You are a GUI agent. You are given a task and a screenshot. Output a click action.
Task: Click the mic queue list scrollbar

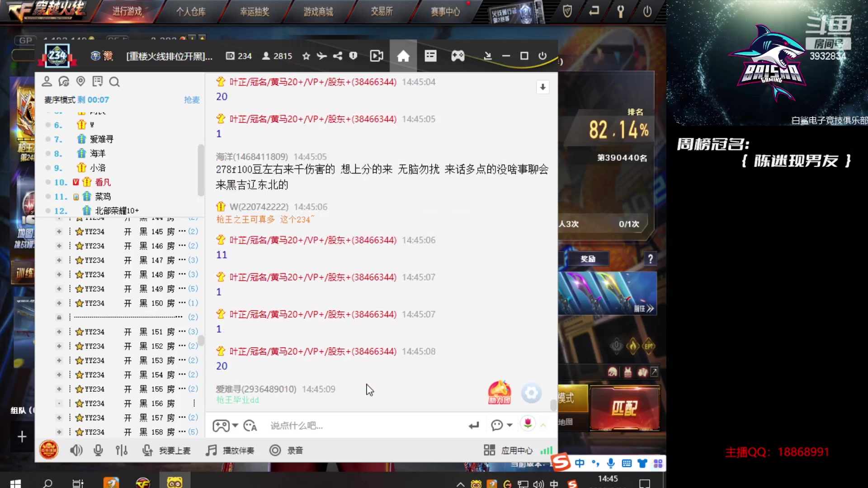click(x=201, y=169)
